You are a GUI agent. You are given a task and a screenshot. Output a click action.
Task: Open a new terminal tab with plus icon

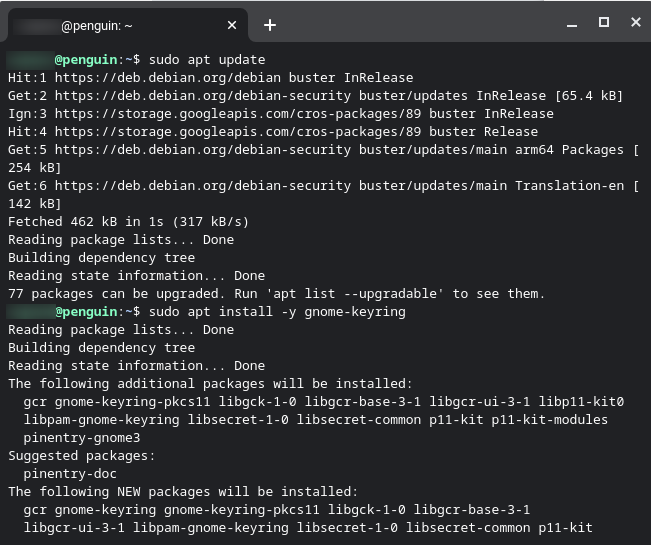(x=270, y=25)
